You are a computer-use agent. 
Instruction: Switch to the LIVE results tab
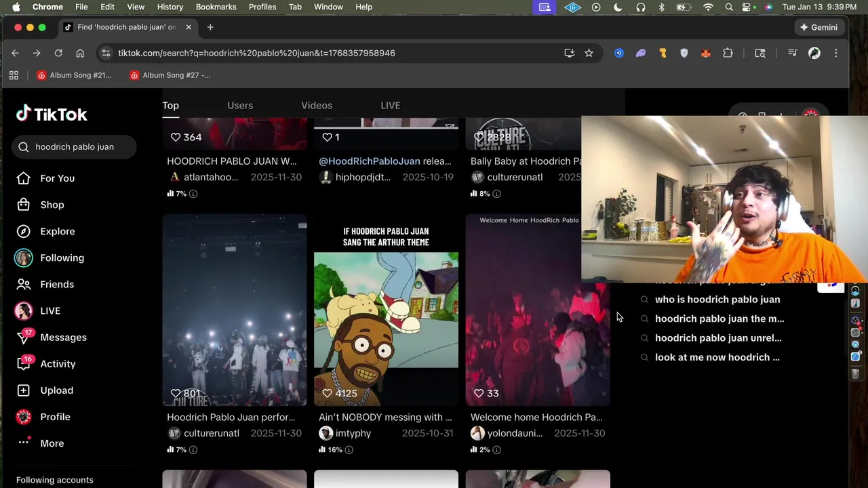click(x=391, y=105)
